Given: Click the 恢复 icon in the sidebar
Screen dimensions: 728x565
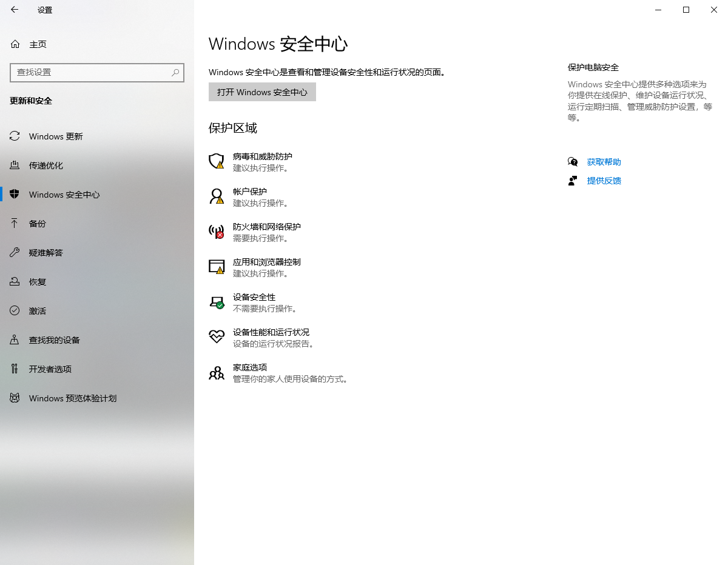Looking at the screenshot, I should coord(15,282).
